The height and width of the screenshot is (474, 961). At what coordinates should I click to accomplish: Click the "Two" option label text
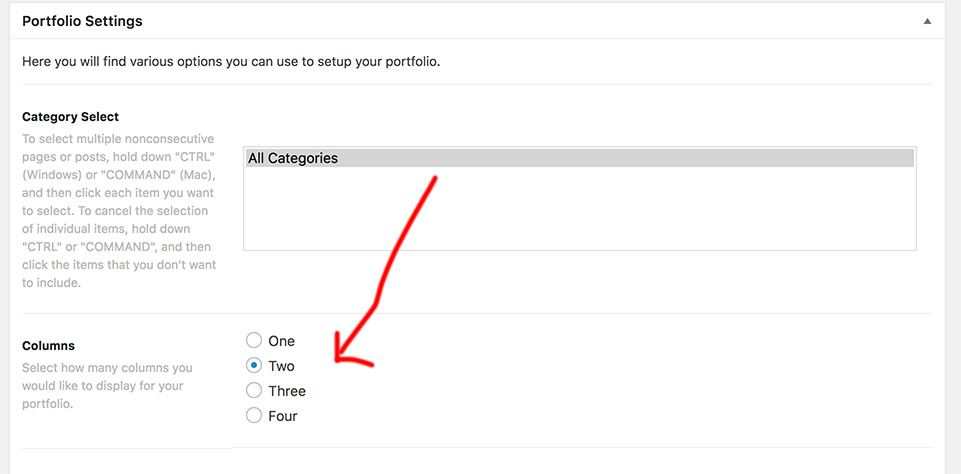(x=282, y=366)
